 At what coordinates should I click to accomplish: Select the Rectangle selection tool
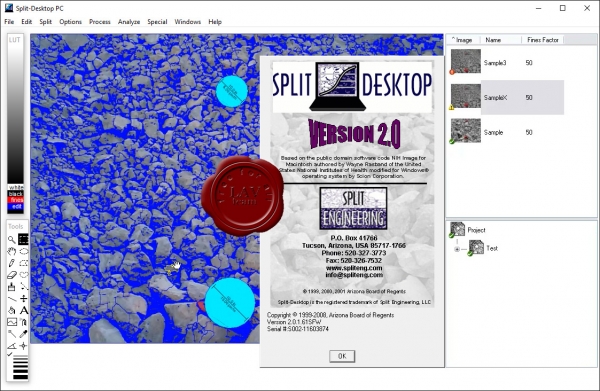23,239
